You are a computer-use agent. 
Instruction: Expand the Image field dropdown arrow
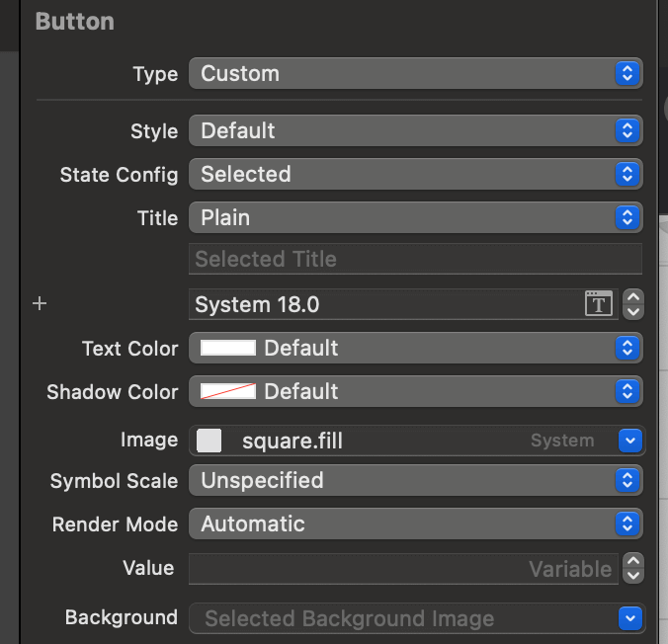[630, 441]
